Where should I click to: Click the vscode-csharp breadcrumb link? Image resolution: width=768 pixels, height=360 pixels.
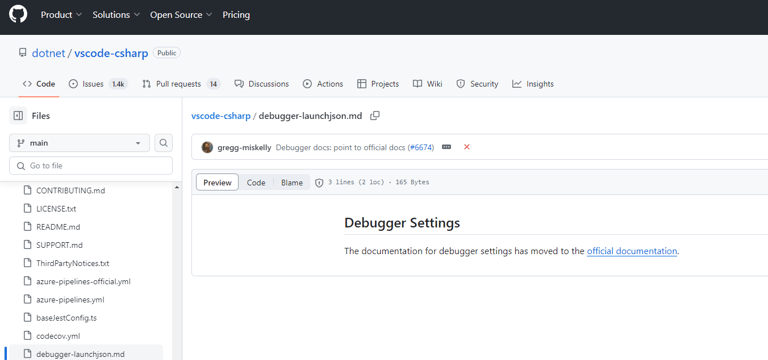(x=221, y=116)
